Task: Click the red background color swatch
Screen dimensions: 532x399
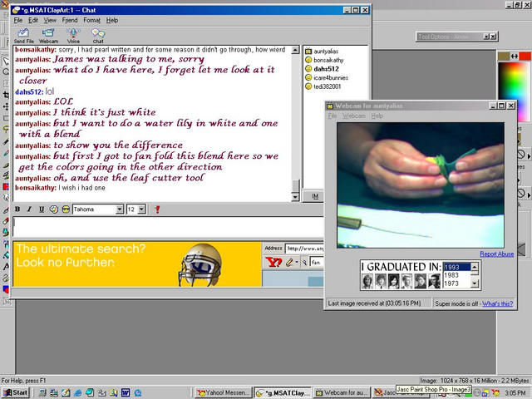Action: (525, 56)
